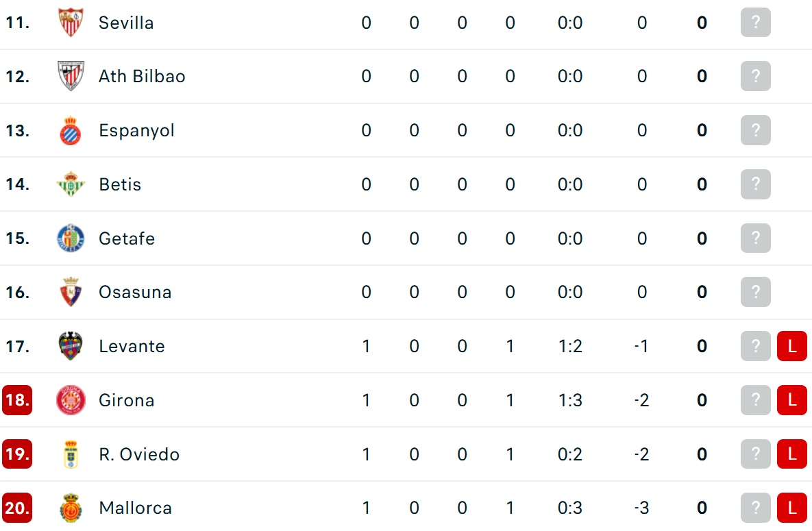The width and height of the screenshot is (812, 531).
Task: Click the Osasuna club crest
Action: 71,292
